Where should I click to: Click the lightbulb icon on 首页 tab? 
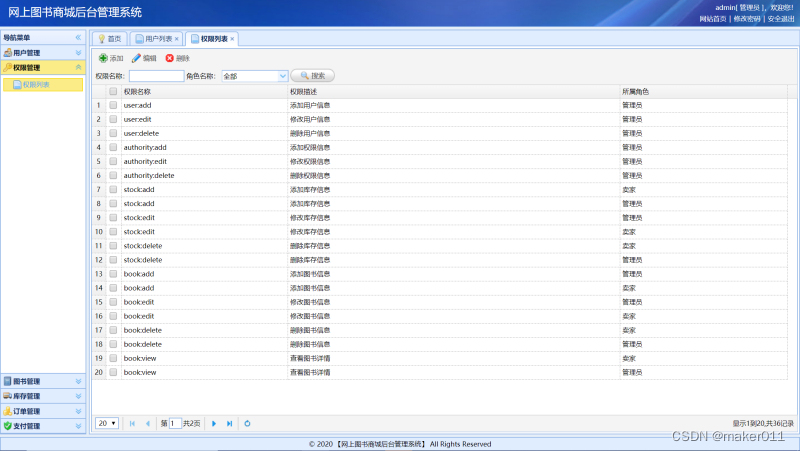[x=102, y=39]
